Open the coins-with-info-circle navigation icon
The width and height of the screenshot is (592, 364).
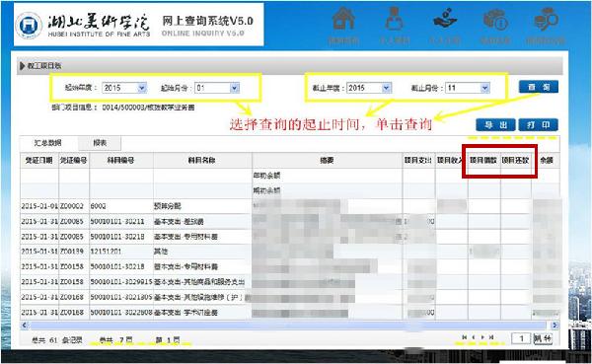(495, 20)
